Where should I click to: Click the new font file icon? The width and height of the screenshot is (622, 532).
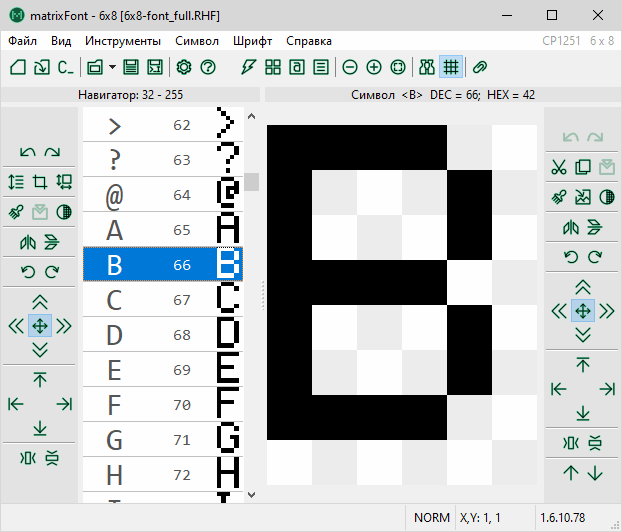pyautogui.click(x=18, y=67)
